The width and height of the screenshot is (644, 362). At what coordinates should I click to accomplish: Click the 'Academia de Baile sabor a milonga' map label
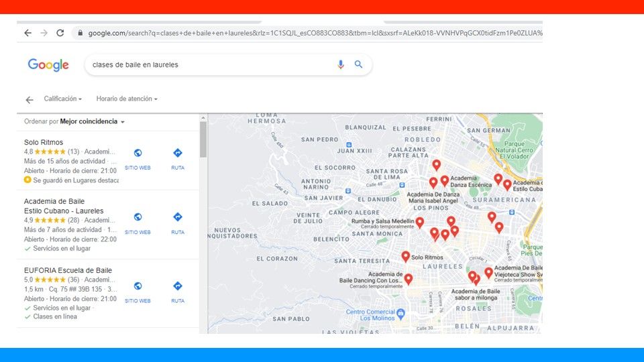(x=476, y=294)
